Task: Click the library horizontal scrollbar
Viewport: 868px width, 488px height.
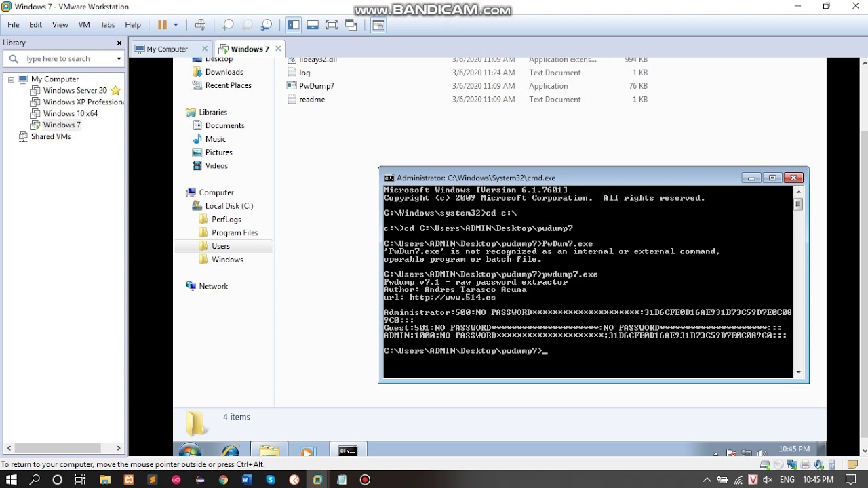Action: point(63,448)
